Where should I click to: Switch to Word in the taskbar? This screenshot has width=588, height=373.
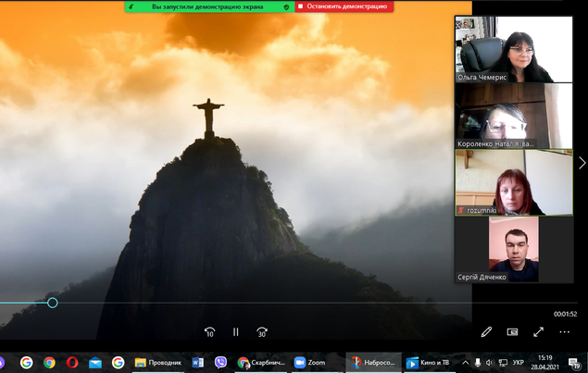pyautogui.click(x=197, y=363)
